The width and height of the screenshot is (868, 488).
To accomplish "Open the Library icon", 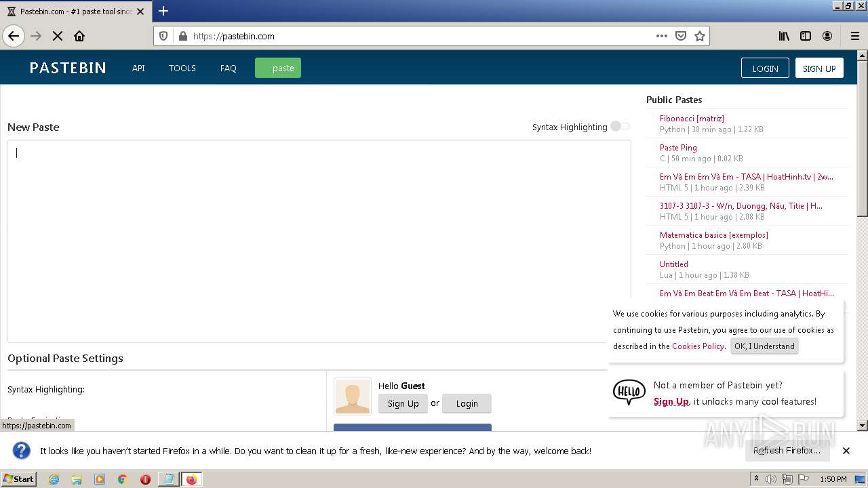I will click(784, 36).
